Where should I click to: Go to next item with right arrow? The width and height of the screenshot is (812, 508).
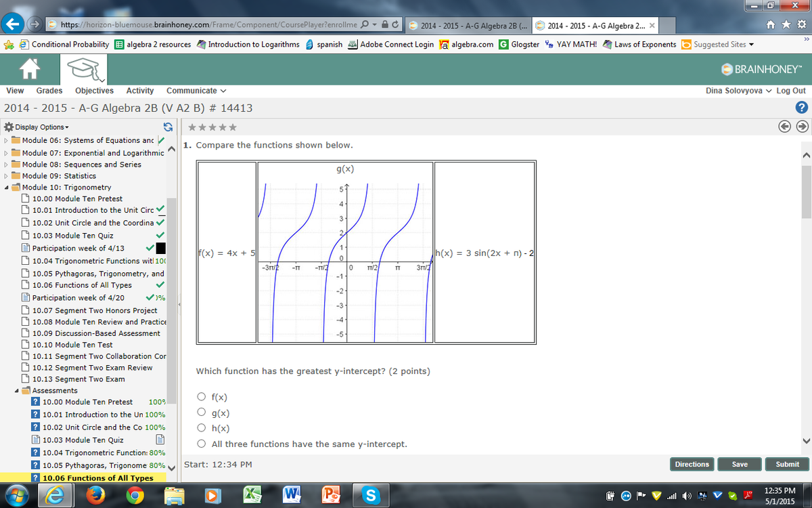(802, 127)
